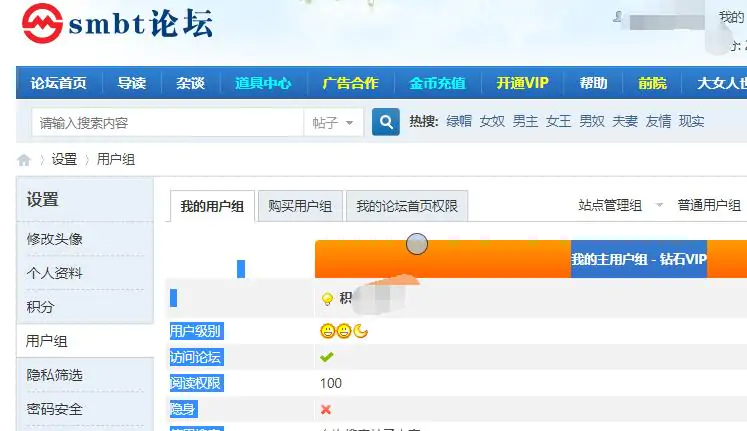Click 设置 in the breadcrumb
Viewport: 747px width, 431px height.
tap(64, 159)
